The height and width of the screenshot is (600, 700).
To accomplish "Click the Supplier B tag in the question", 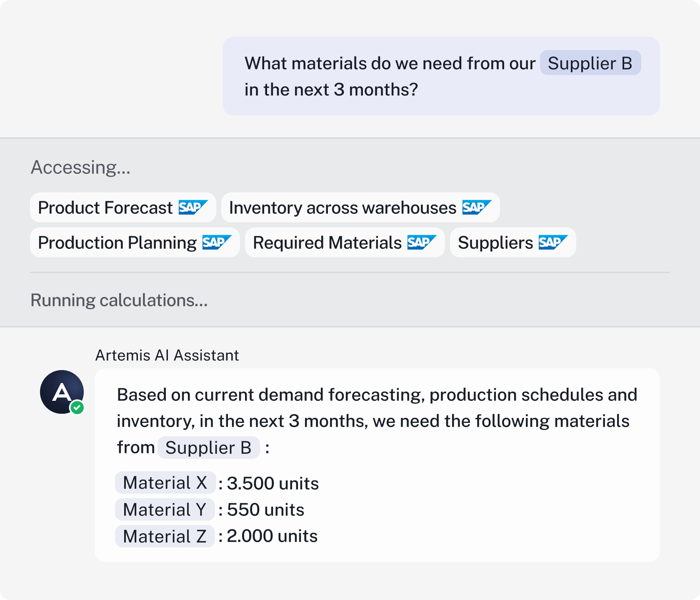I will 590,63.
